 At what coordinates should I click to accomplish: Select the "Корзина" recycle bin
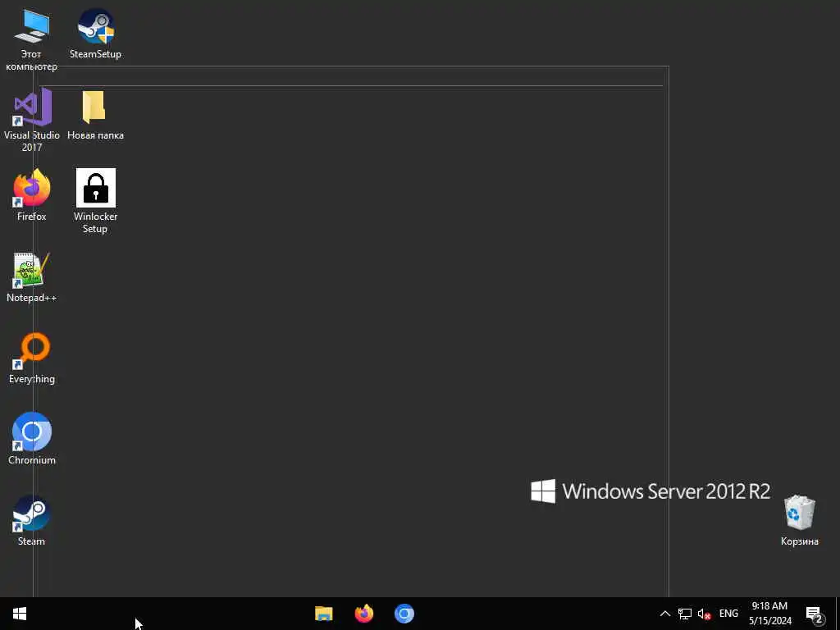799,521
